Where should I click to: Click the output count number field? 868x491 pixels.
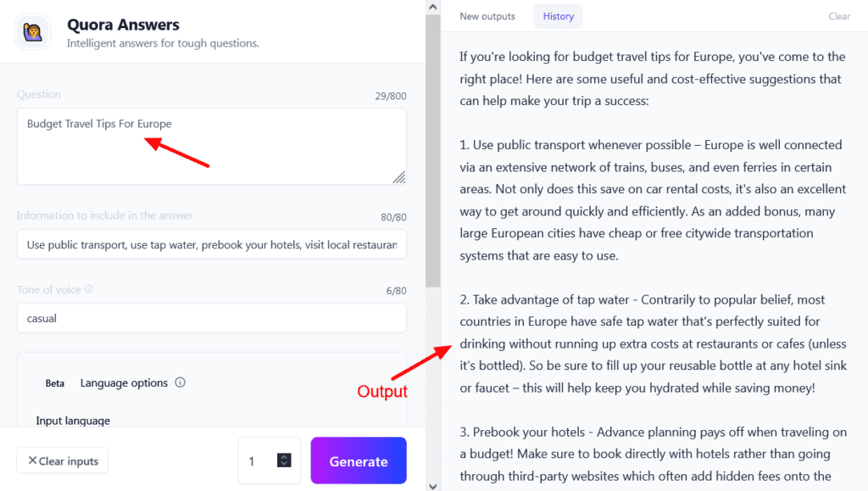click(x=254, y=460)
